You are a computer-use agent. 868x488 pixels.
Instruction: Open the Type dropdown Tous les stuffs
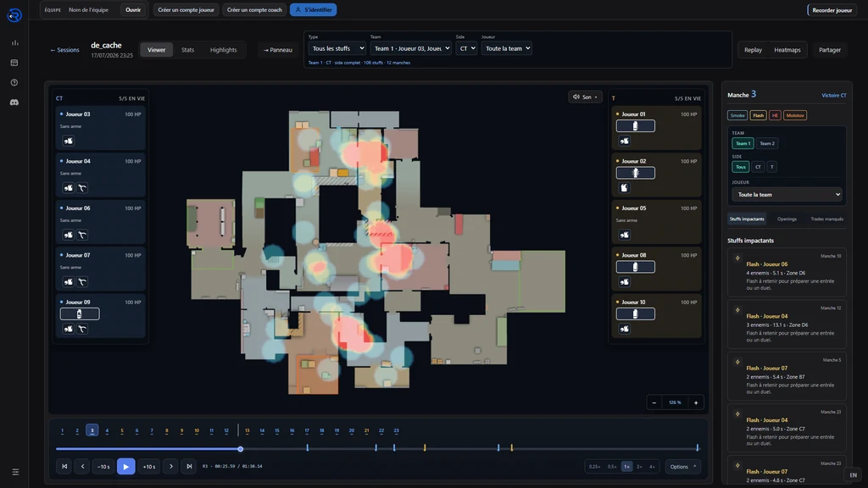337,48
